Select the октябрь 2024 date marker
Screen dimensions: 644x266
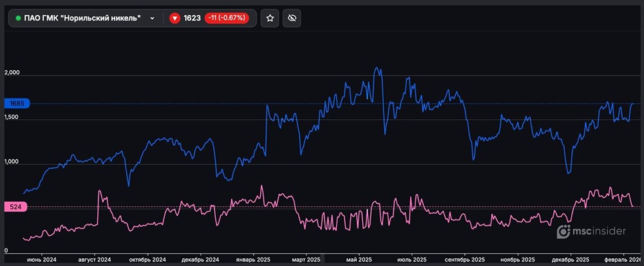pos(147,259)
